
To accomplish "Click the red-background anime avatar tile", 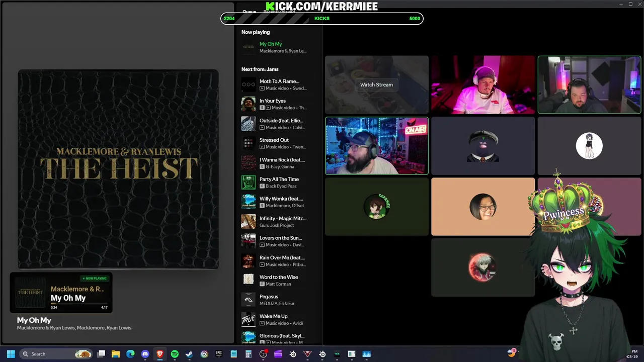I will click(x=483, y=267).
